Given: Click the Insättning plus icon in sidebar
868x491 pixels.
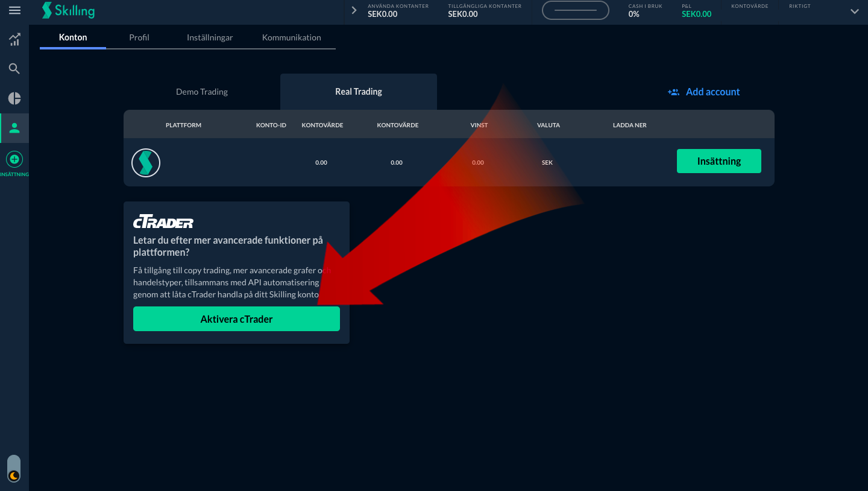Looking at the screenshot, I should click(x=14, y=160).
